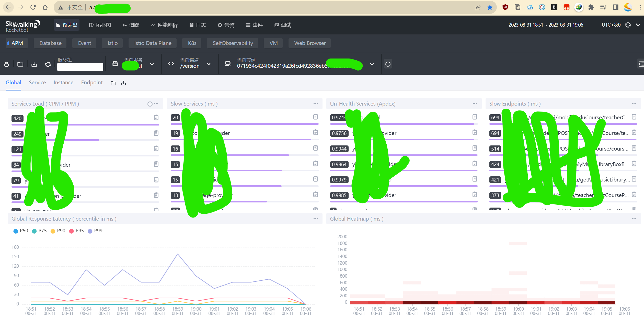Open the 性能剖析 profiling page
This screenshot has height=330, width=644.
(x=164, y=25)
